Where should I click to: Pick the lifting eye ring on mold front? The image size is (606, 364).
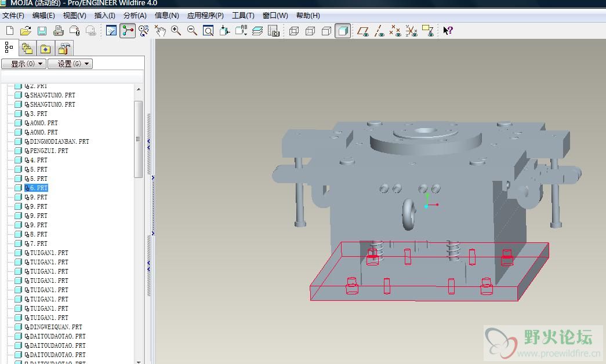point(409,214)
